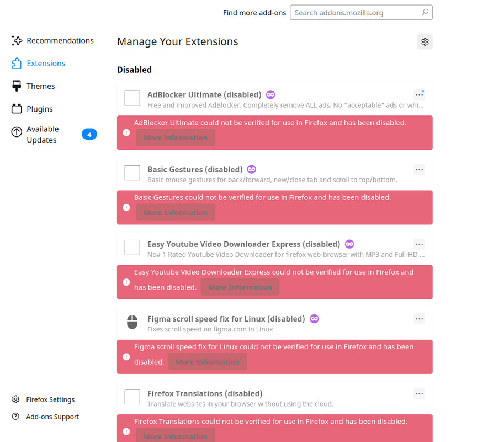Open Firefox Translations (disabled) details
The height and width of the screenshot is (442, 504).
[x=205, y=393]
